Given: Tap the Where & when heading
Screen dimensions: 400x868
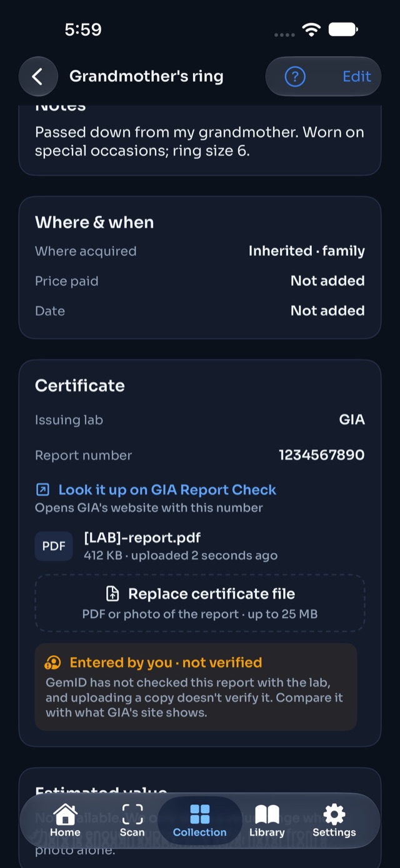Looking at the screenshot, I should [x=94, y=223].
